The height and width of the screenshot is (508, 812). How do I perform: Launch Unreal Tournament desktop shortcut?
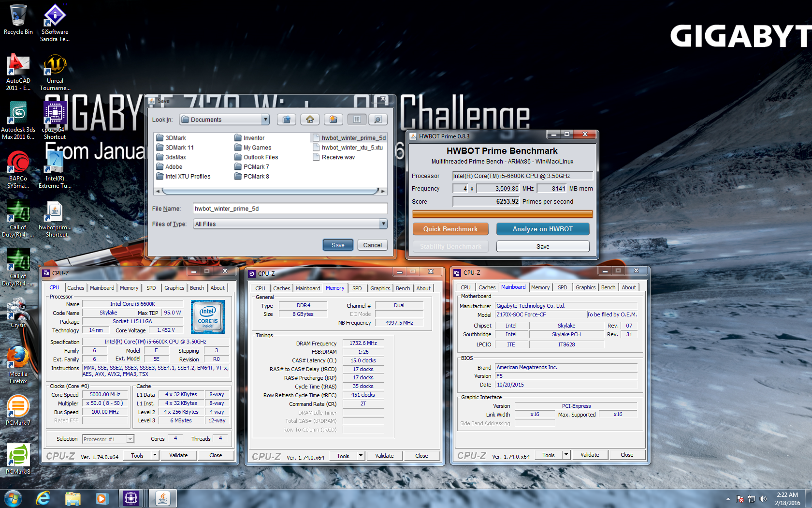(x=55, y=72)
